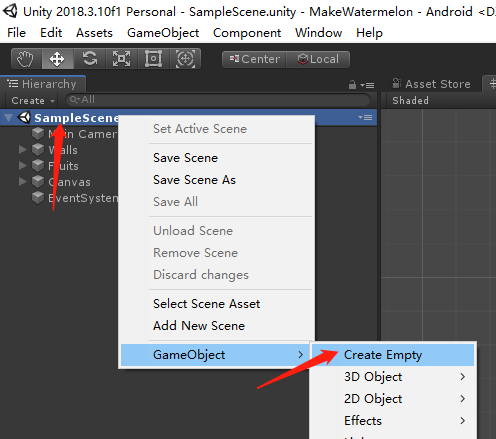
Task: Click Unity logo in the title bar
Action: (10, 11)
